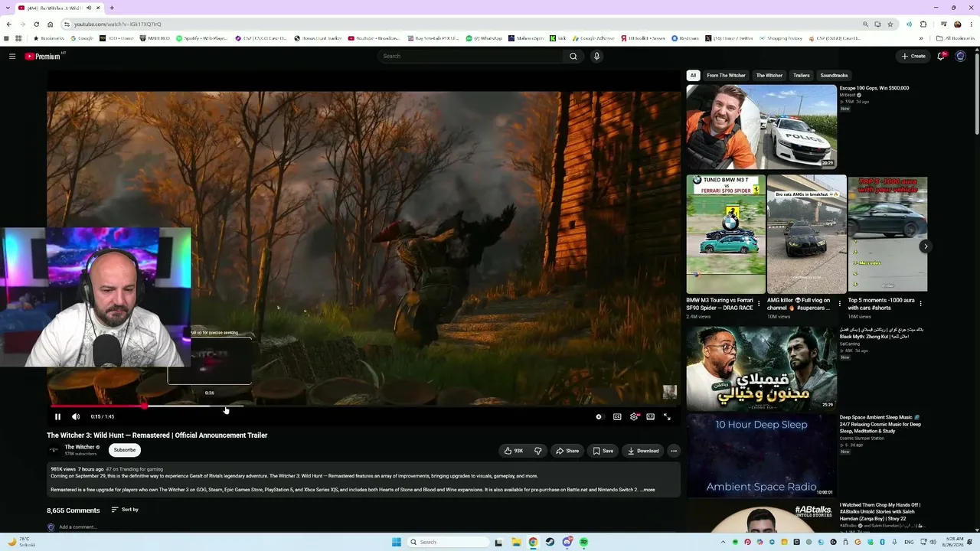Save the video to a playlist

[603, 451]
